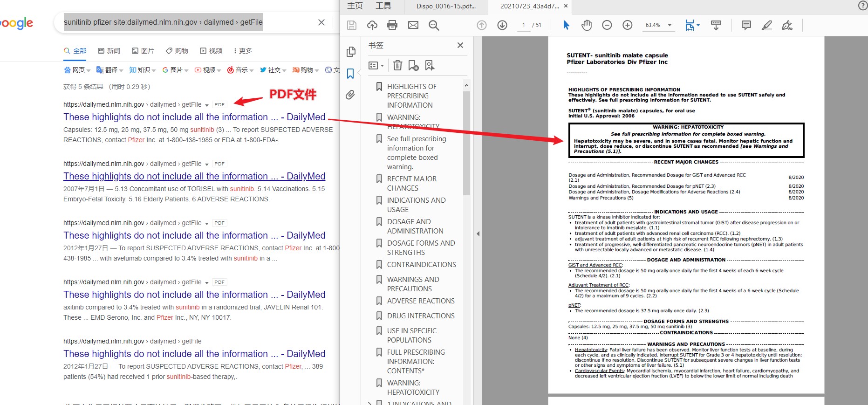The height and width of the screenshot is (405, 868).
Task: Select the 图片 search tab
Action: click(x=143, y=51)
